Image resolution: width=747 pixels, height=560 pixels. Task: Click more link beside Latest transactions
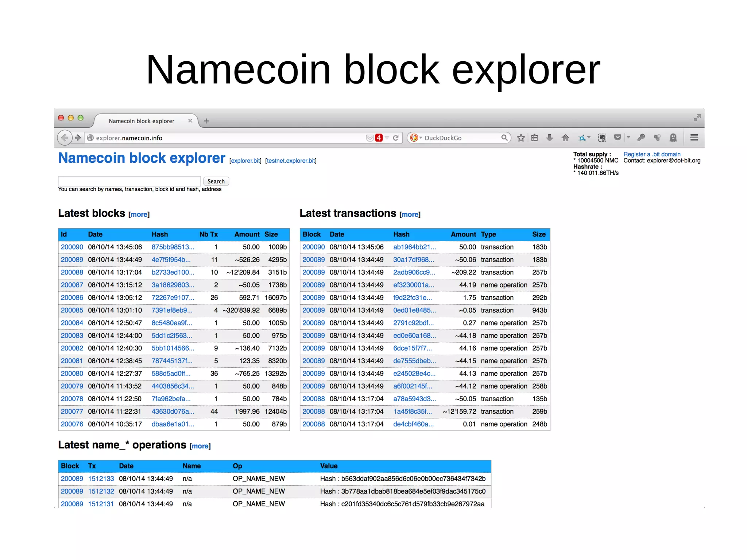point(410,215)
